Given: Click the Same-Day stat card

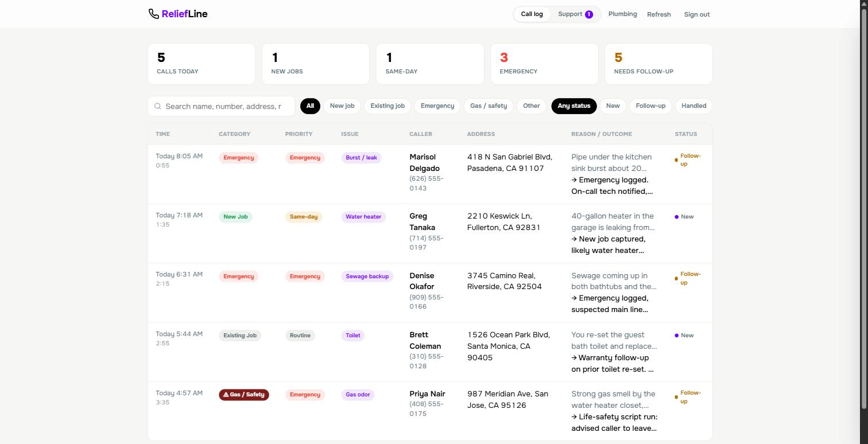Looking at the screenshot, I should 430,64.
